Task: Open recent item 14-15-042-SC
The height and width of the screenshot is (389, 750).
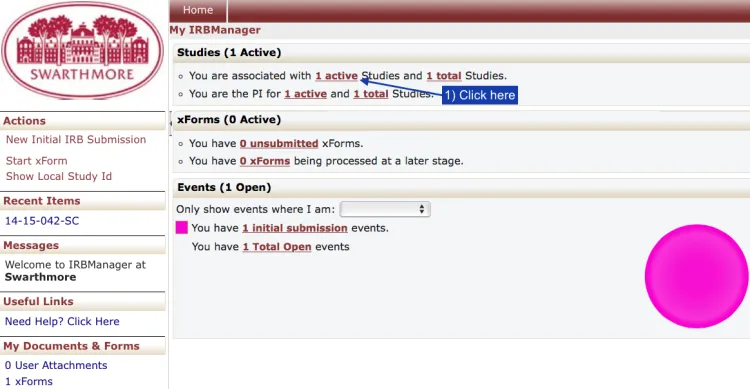Action: [x=42, y=221]
